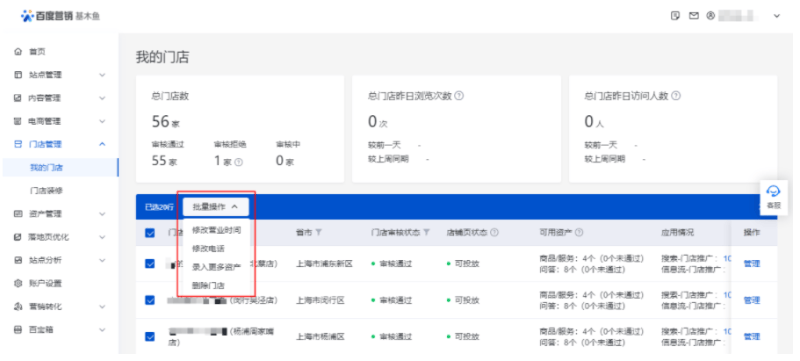Screen dimensions: 800x361
Task: Click the 56家 total store count
Action: tap(166, 122)
